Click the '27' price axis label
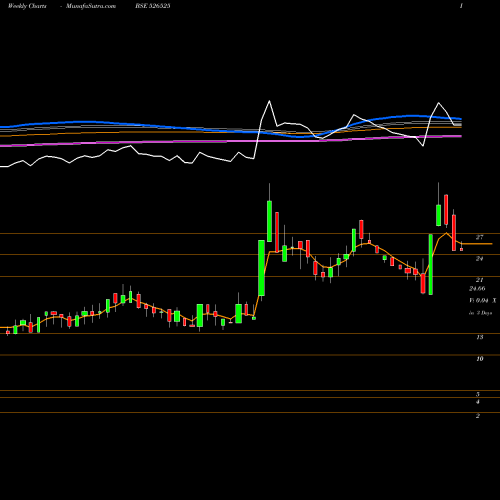This screenshot has width=500, height=500. 479,237
